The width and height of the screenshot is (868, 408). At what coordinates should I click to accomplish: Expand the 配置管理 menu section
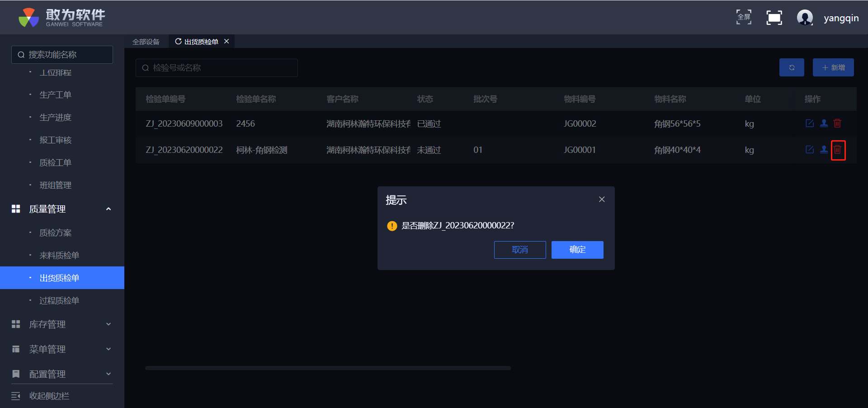(x=108, y=374)
